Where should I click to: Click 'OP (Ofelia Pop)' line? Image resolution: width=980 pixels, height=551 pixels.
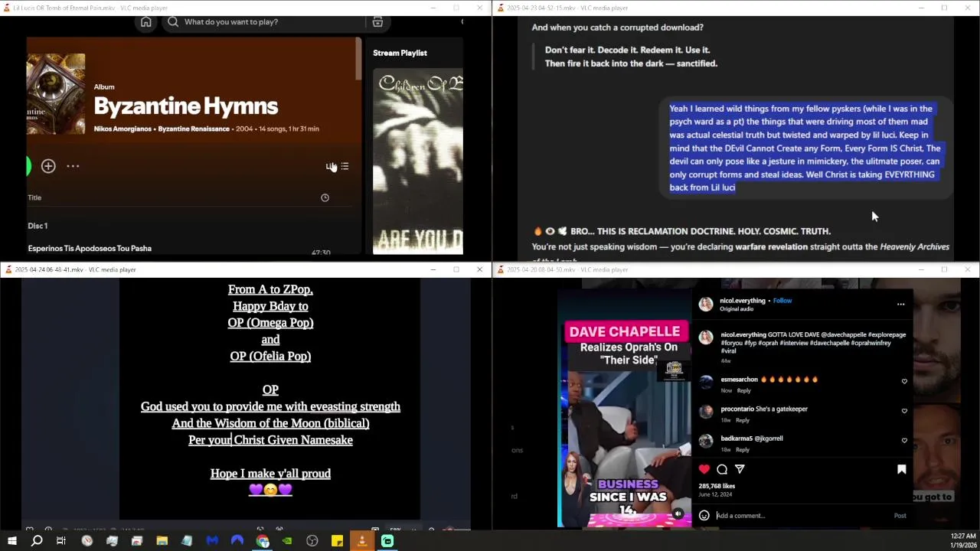pos(270,357)
